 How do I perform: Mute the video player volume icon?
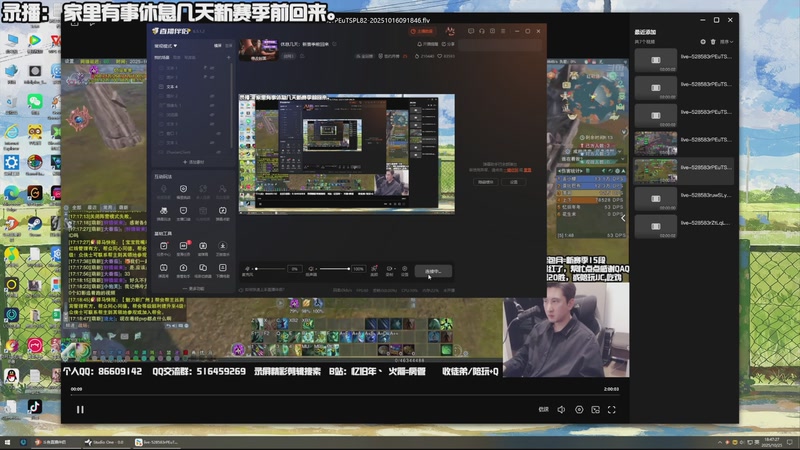tap(561, 409)
